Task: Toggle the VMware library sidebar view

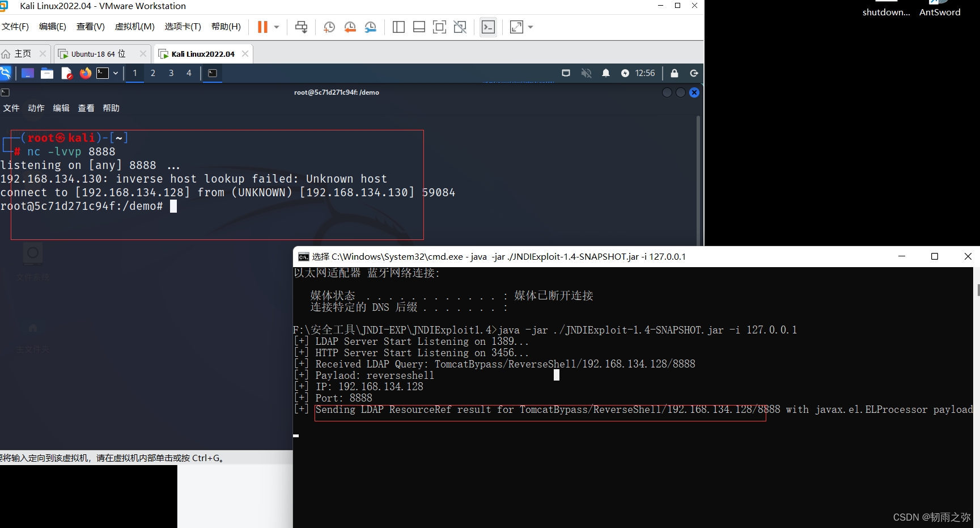Action: tap(398, 27)
